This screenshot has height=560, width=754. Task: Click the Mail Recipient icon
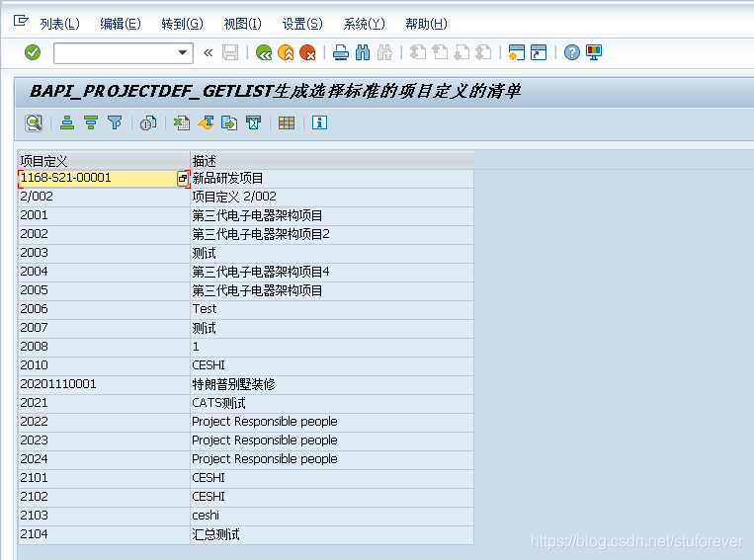(253, 123)
